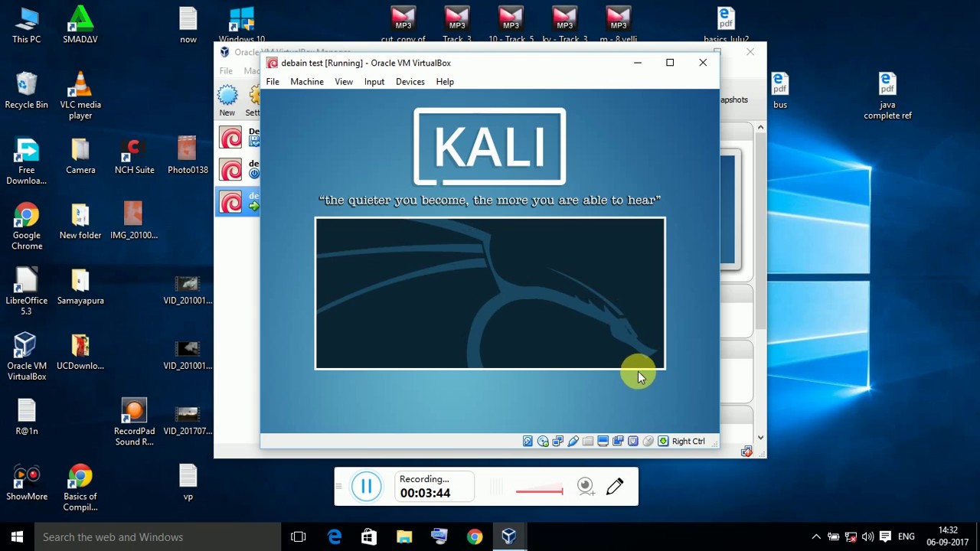Image resolution: width=980 pixels, height=551 pixels.
Task: Select the powered-off second VM in Manager list
Action: pos(238,169)
